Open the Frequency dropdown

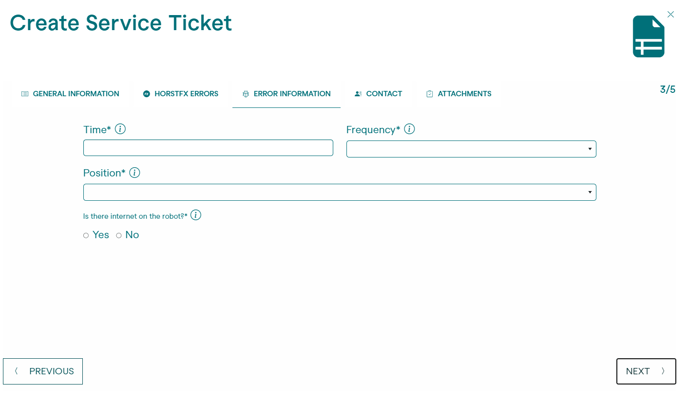coord(471,149)
